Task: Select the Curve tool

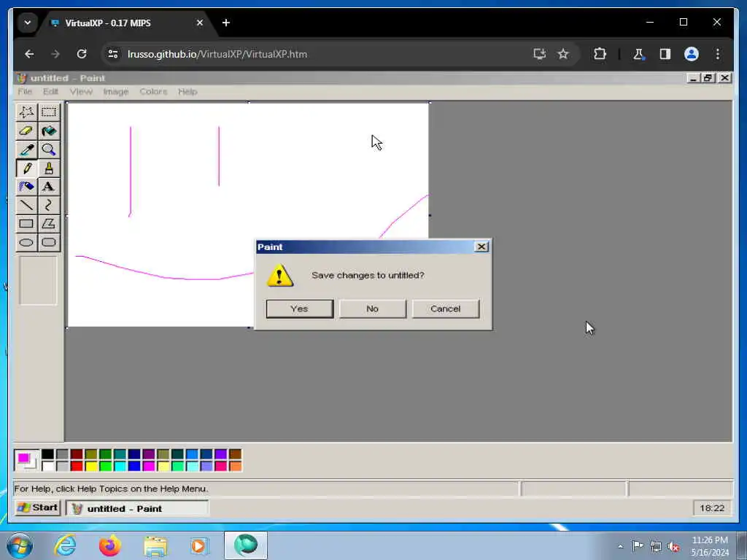Action: tap(49, 205)
